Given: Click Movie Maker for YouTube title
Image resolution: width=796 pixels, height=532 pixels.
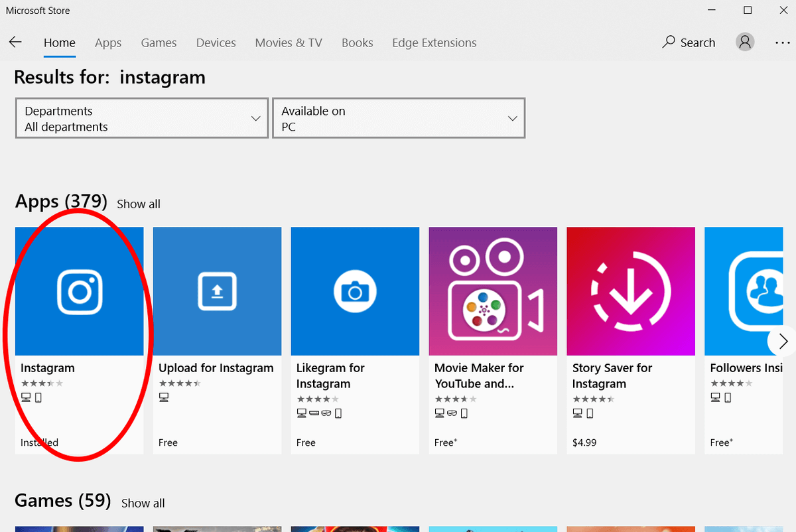Looking at the screenshot, I should tap(479, 376).
